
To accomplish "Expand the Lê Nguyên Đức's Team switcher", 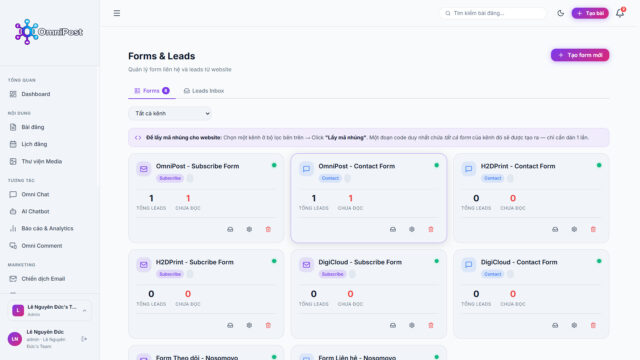I will pos(50,310).
